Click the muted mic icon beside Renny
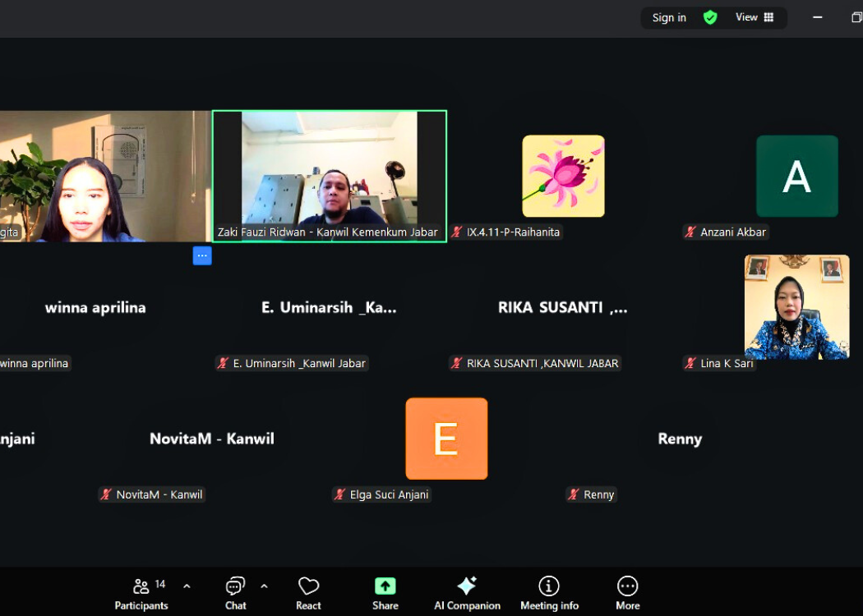This screenshot has height=616, width=863. click(574, 494)
